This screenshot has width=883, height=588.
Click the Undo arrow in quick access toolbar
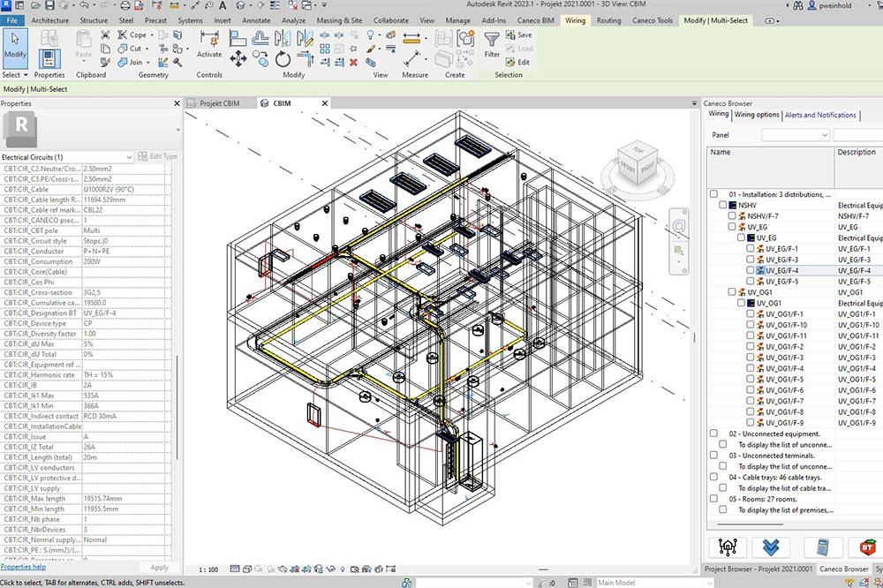coord(85,5)
